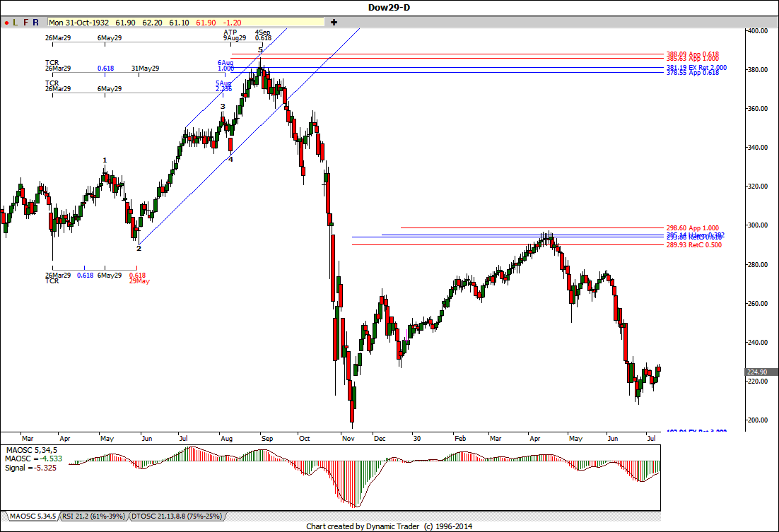Click the Jul 1930 label on time axis
779x532 pixels.
pyautogui.click(x=651, y=438)
